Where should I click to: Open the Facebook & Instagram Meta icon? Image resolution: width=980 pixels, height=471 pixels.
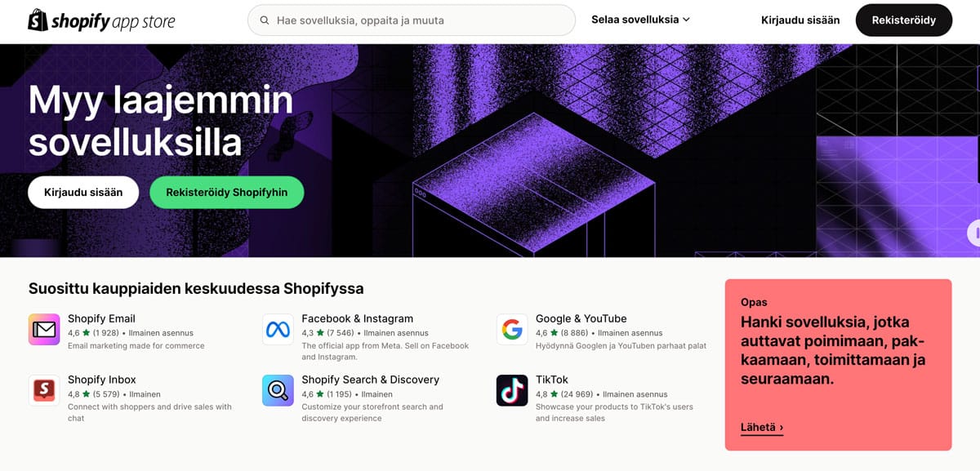tap(278, 330)
